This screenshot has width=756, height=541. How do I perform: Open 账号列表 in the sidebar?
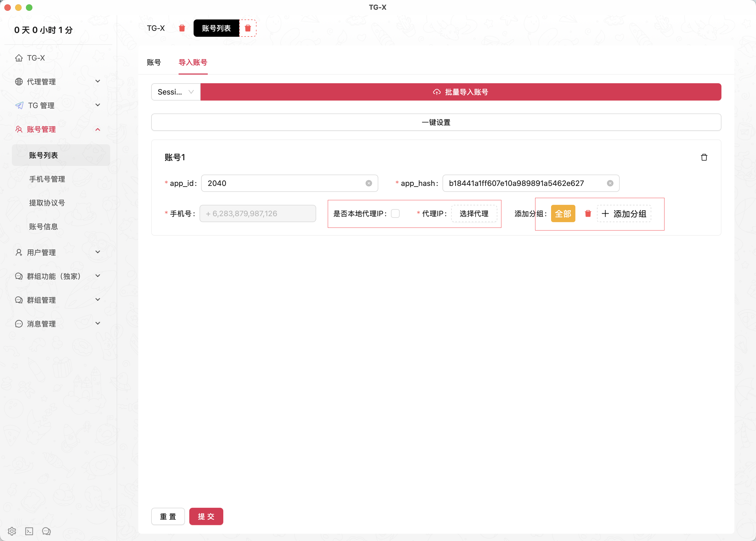pos(61,155)
